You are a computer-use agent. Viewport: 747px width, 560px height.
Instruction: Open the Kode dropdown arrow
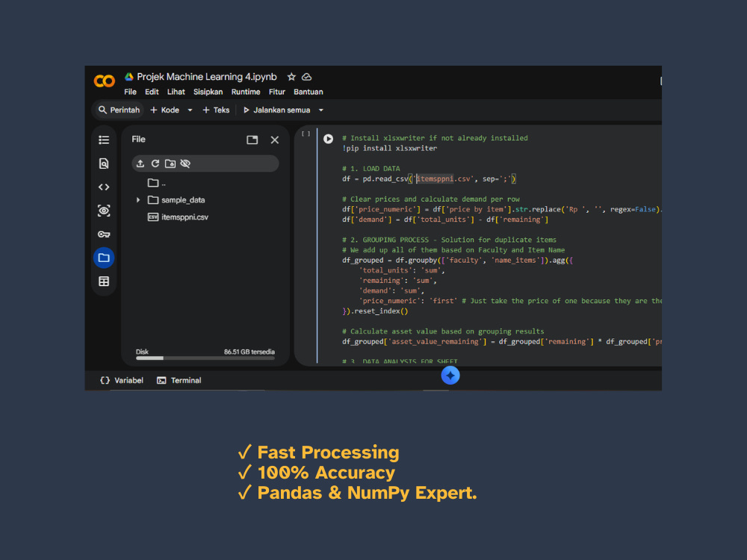190,110
